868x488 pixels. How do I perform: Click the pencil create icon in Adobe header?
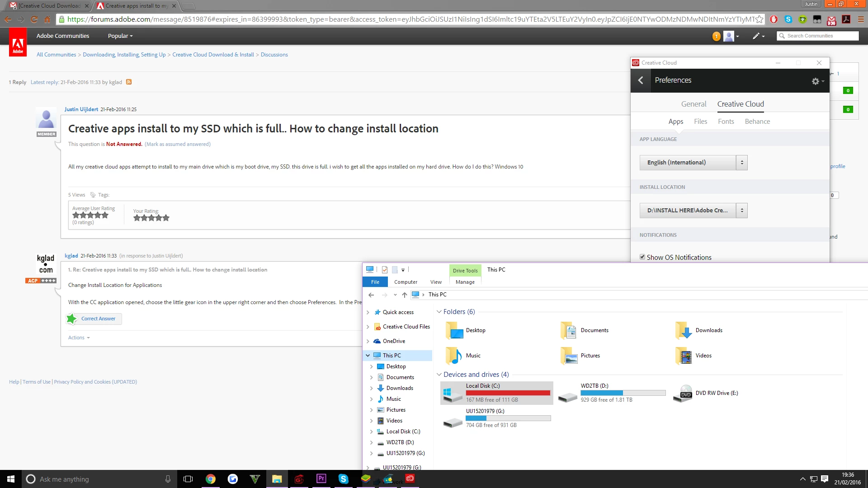pos(756,36)
